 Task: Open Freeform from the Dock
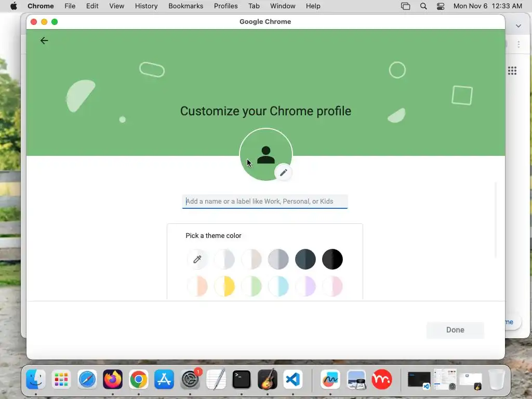[330, 379]
